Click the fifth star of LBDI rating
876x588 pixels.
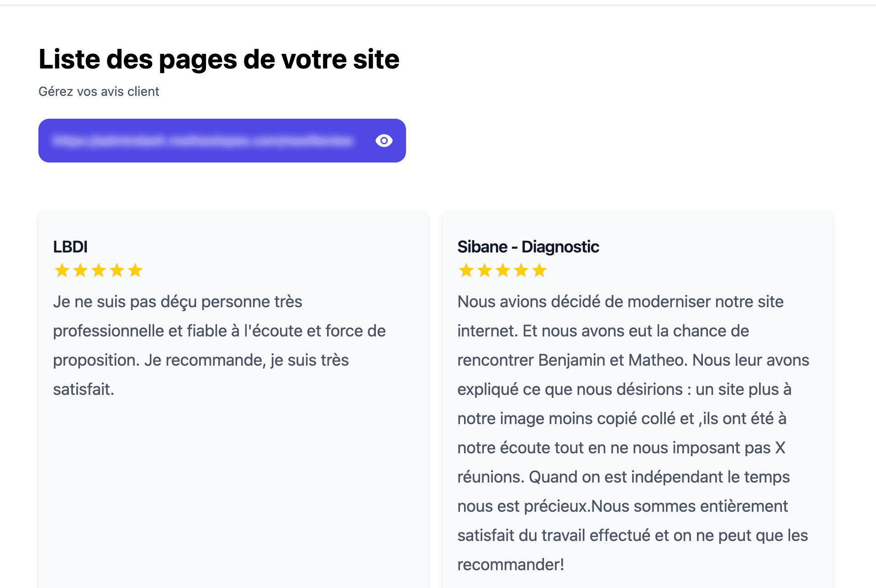135,270
